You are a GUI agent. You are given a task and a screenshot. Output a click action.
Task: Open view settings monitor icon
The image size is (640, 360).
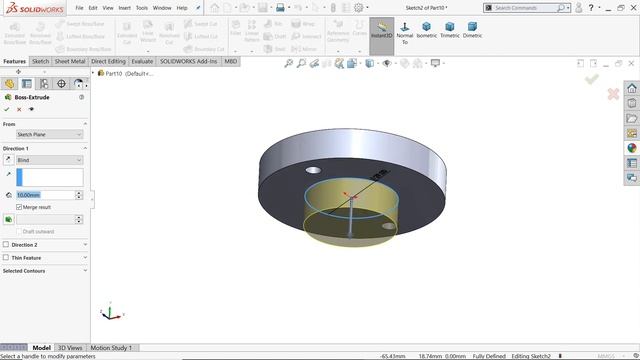(436, 63)
